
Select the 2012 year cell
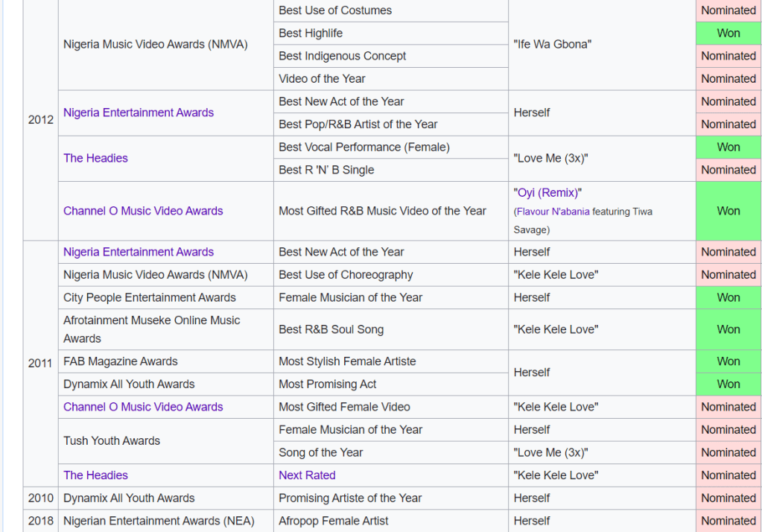pyautogui.click(x=41, y=119)
